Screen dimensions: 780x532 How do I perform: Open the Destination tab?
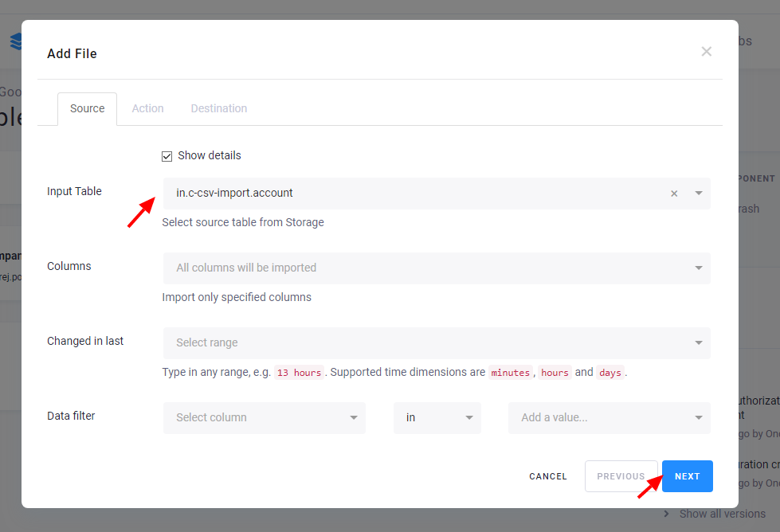[219, 108]
